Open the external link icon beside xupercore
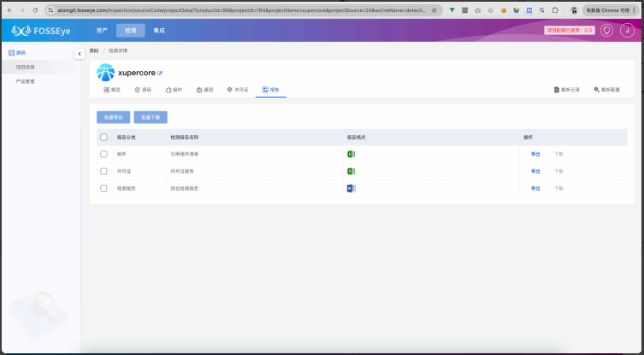Viewport: 644px width, 355px height. pyautogui.click(x=160, y=73)
